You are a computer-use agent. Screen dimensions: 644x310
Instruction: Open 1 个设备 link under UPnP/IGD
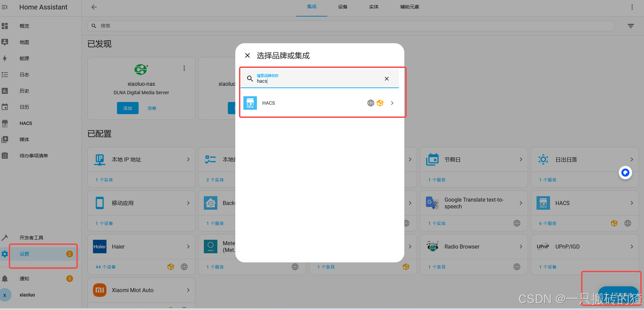[548, 267]
